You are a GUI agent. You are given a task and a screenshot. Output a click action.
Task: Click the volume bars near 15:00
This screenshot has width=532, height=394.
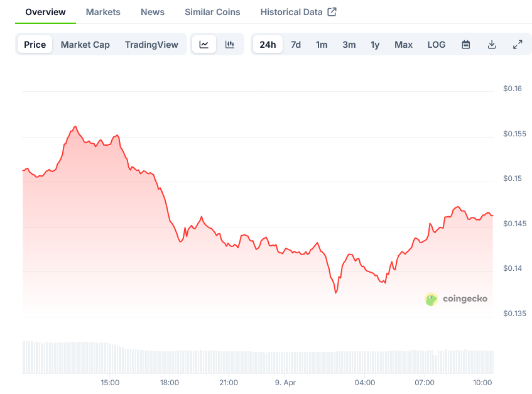point(110,358)
